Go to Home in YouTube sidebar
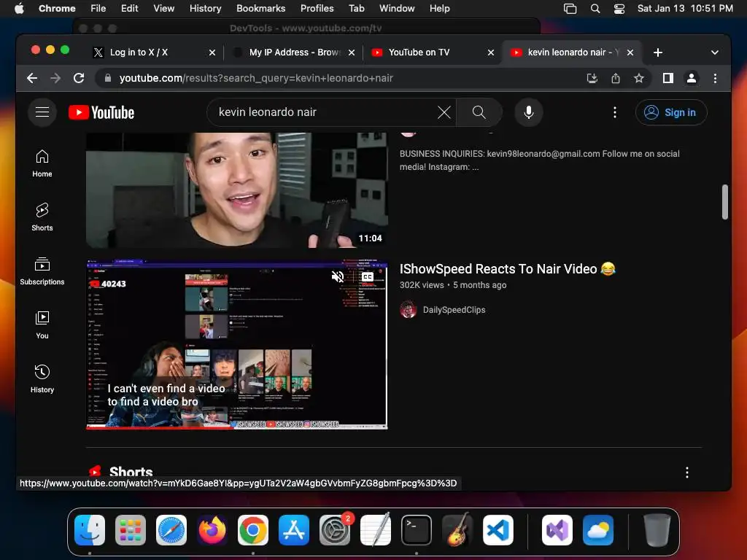The height and width of the screenshot is (560, 747). click(x=42, y=163)
